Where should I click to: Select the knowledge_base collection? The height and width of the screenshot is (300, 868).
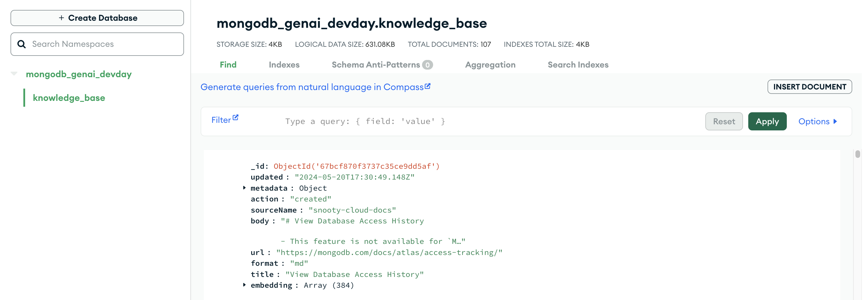[x=69, y=98]
